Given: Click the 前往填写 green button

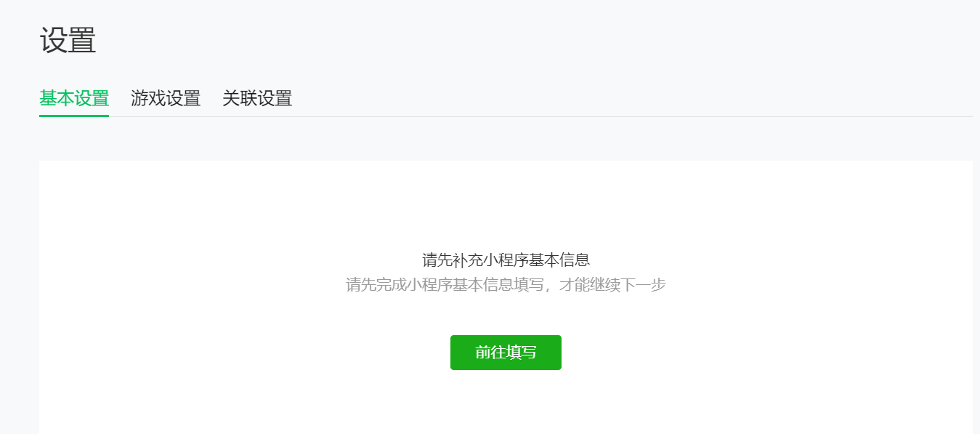Looking at the screenshot, I should 506,353.
